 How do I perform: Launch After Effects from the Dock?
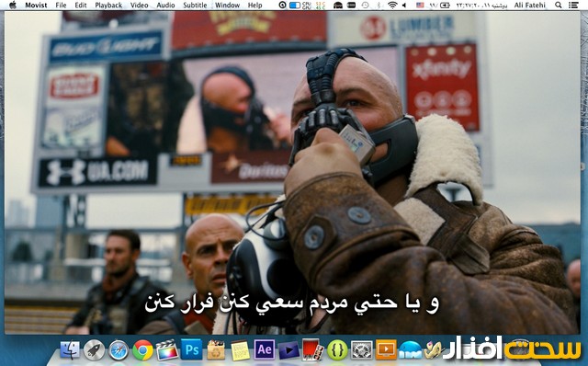[265, 349]
